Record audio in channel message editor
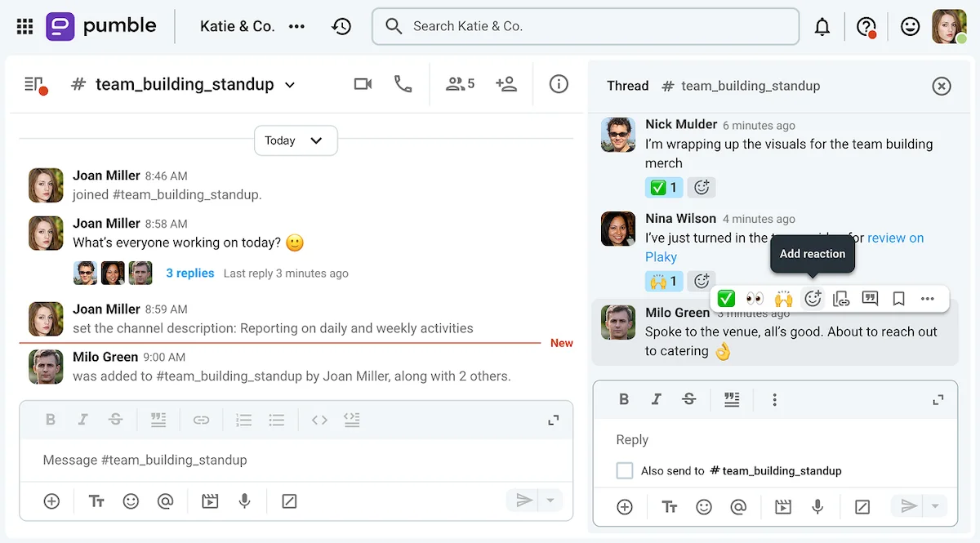Image resolution: width=980 pixels, height=543 pixels. pyautogui.click(x=244, y=501)
